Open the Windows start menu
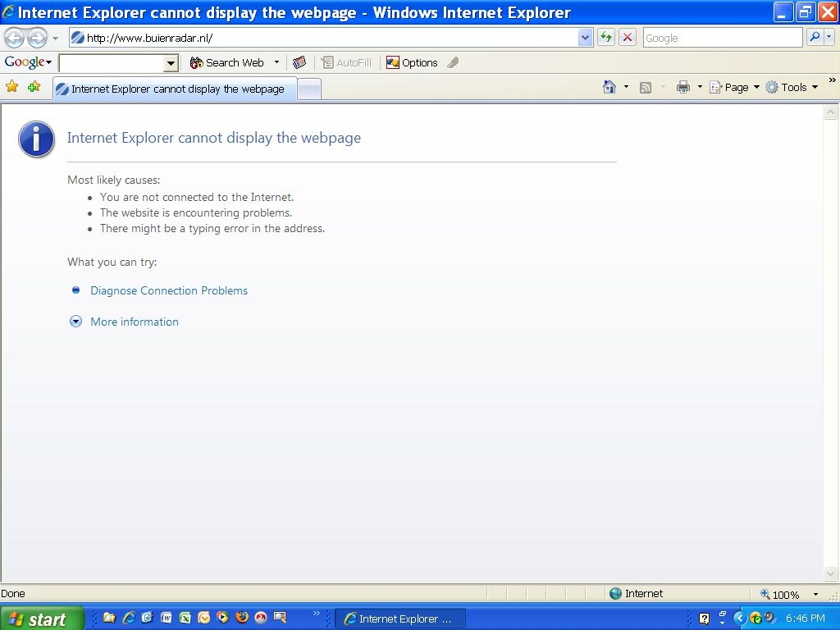 click(x=42, y=619)
